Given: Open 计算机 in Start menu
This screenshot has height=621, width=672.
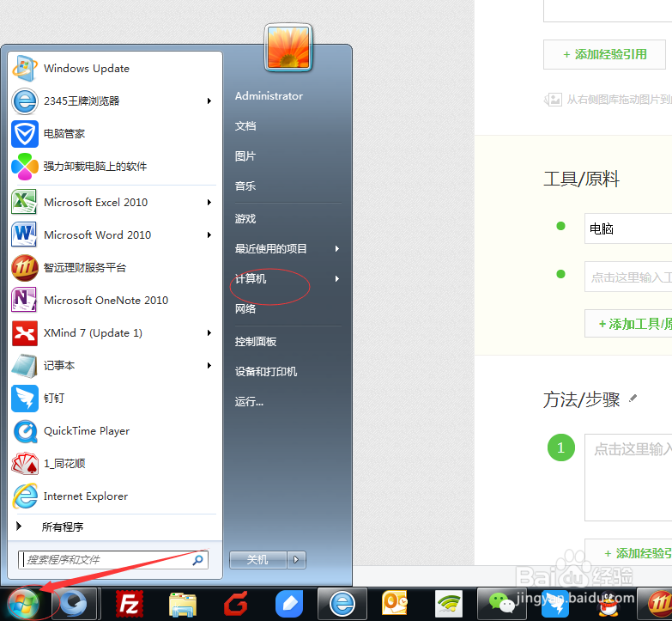Looking at the screenshot, I should (x=251, y=279).
